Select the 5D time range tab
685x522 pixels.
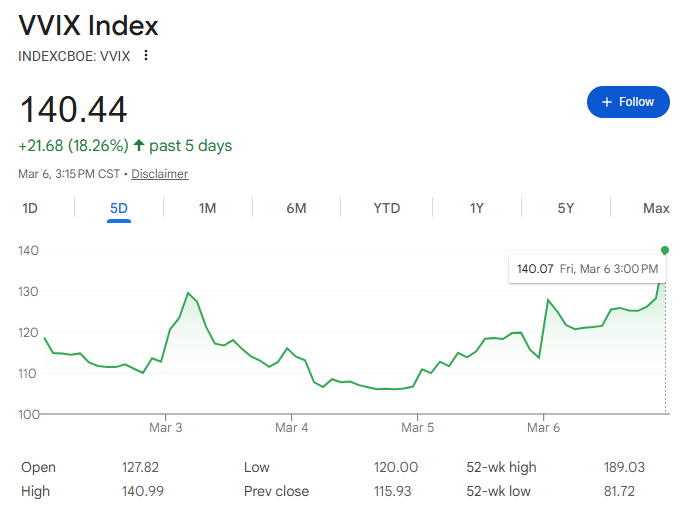coord(119,208)
